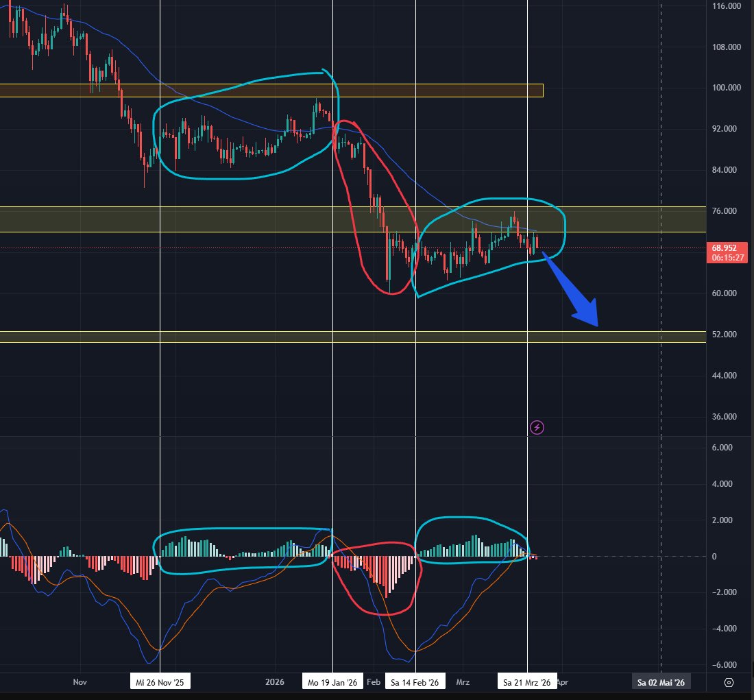Viewport: 754px width, 700px height.
Task: Click the 44.000 price scale label
Action: (x=725, y=375)
